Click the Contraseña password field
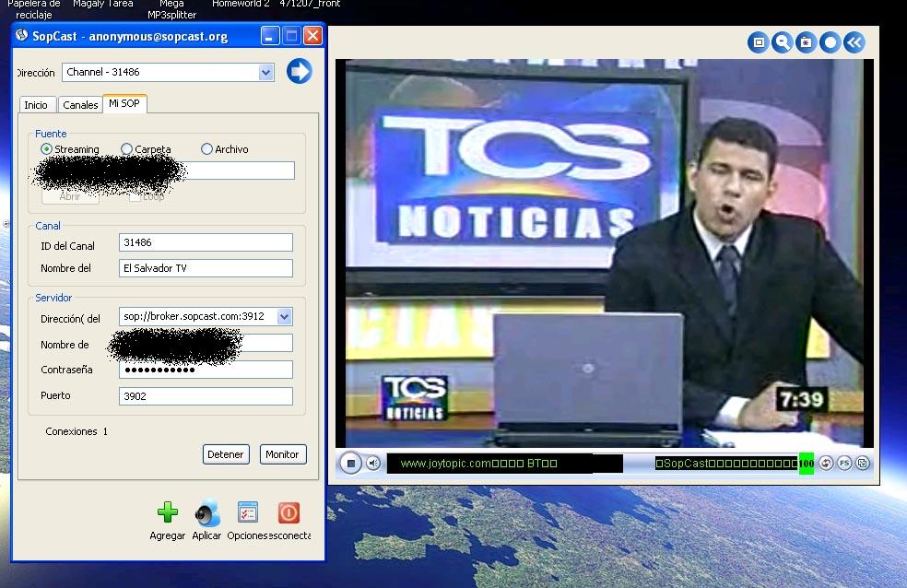907x588 pixels. point(206,370)
